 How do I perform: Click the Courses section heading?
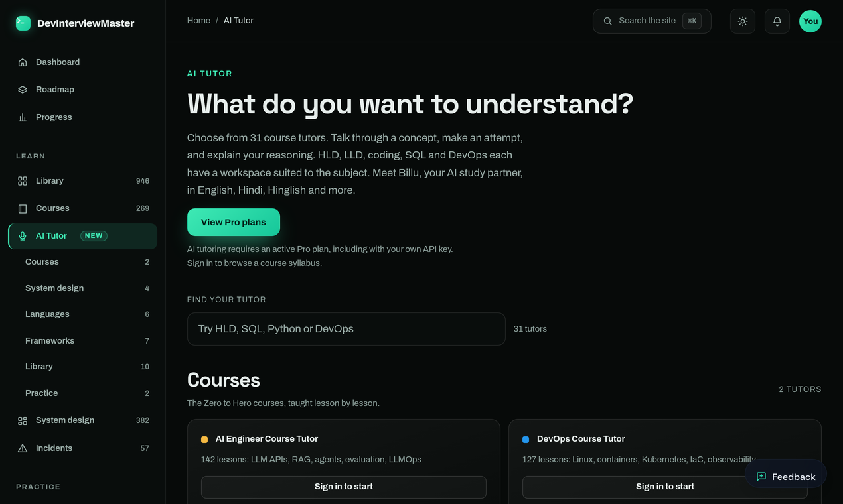click(x=224, y=380)
